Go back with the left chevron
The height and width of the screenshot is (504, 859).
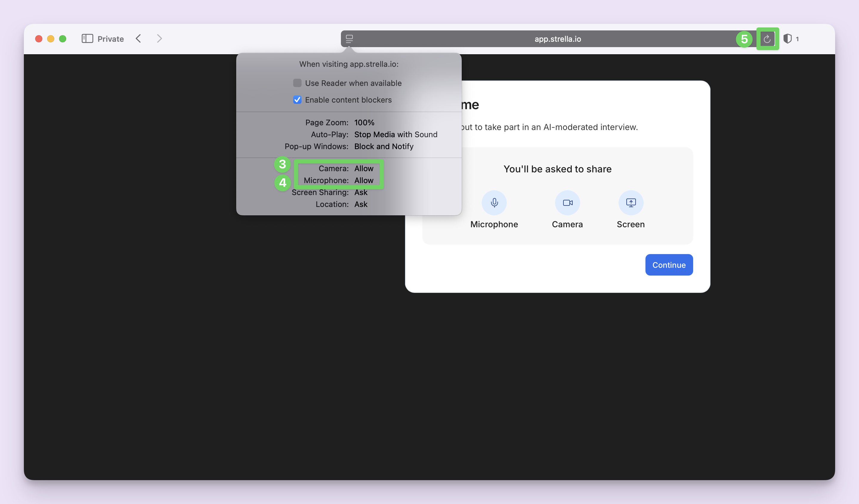point(138,38)
